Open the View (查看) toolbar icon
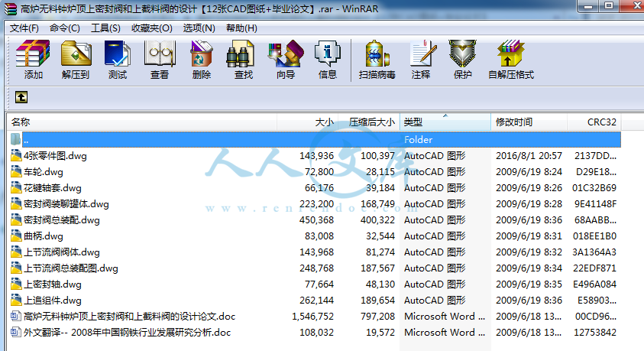644x351 pixels. pyautogui.click(x=160, y=54)
